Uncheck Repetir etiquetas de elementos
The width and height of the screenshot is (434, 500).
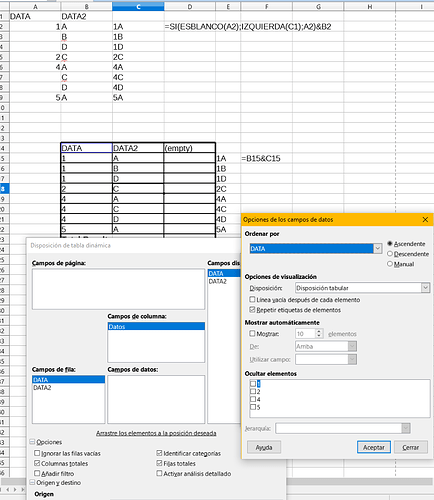[252, 310]
